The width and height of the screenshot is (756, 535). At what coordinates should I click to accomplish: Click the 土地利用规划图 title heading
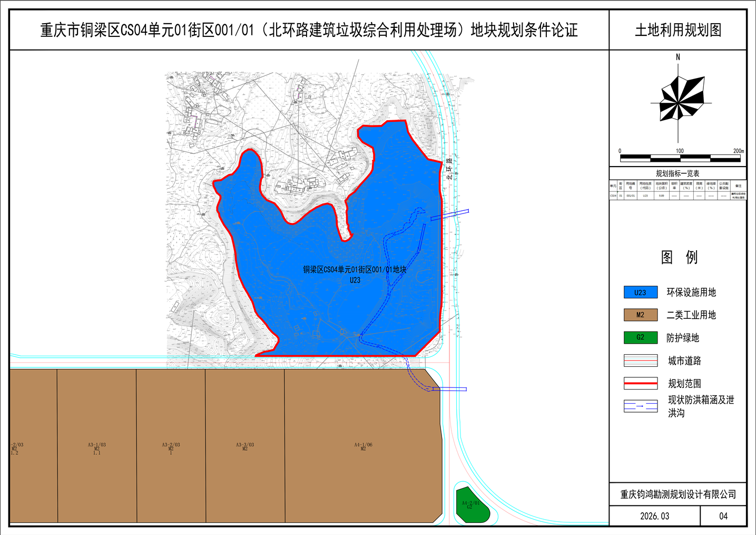678,30
